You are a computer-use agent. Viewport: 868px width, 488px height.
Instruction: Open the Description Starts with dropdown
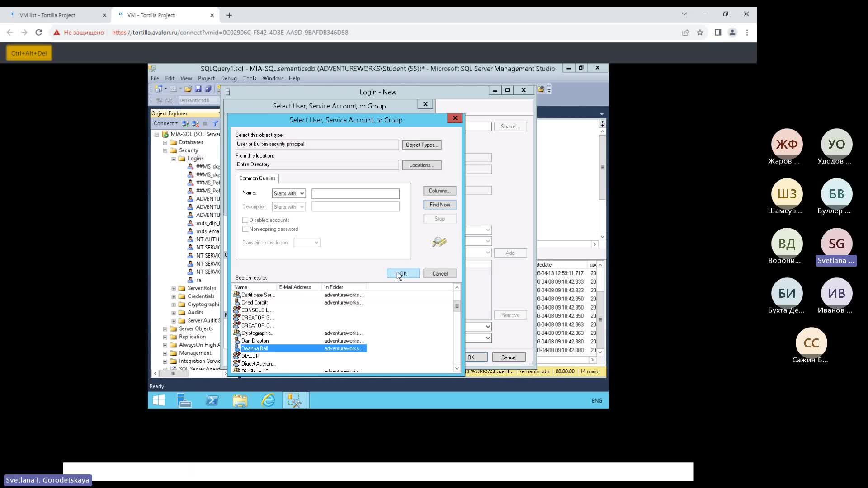288,207
